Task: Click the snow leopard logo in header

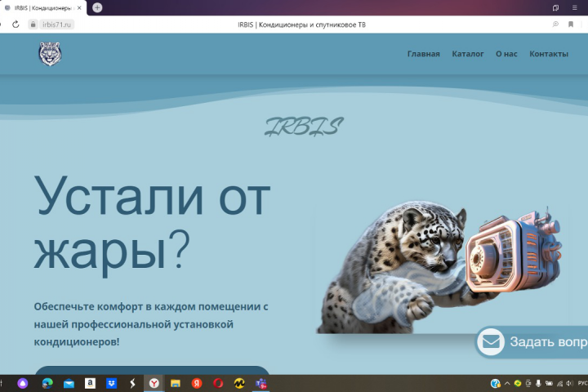Action: click(50, 54)
